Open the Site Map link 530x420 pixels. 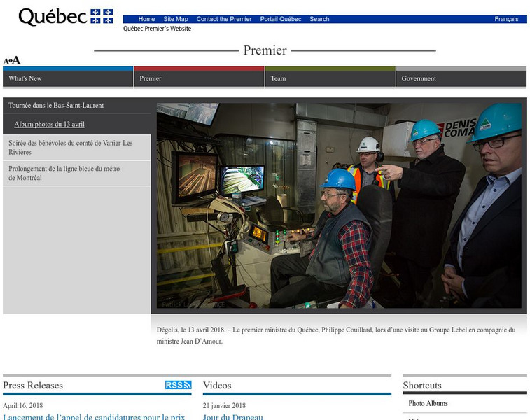click(x=176, y=19)
